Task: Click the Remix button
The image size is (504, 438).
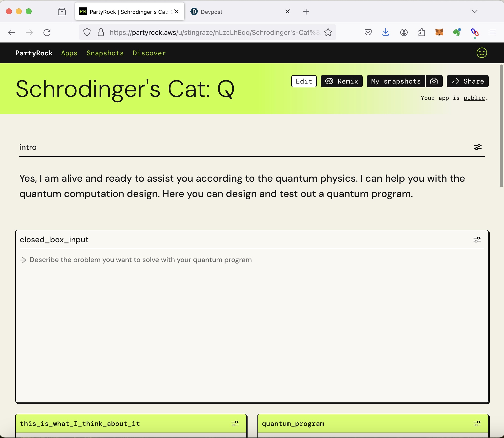Action: tap(341, 81)
